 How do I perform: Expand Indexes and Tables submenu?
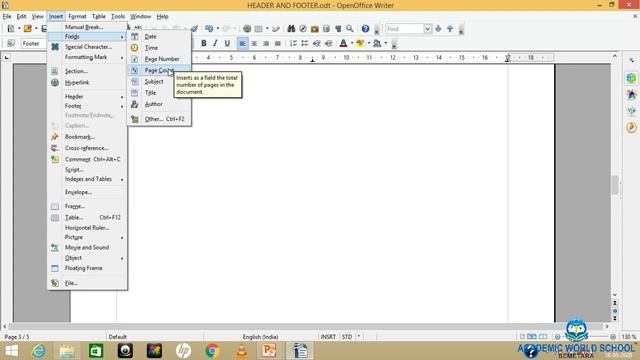click(x=87, y=179)
